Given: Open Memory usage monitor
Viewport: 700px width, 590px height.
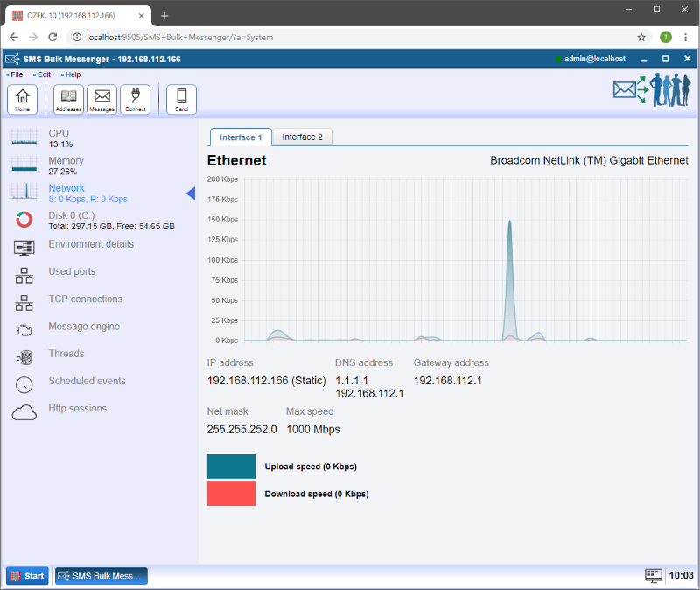Looking at the screenshot, I should pyautogui.click(x=66, y=161).
